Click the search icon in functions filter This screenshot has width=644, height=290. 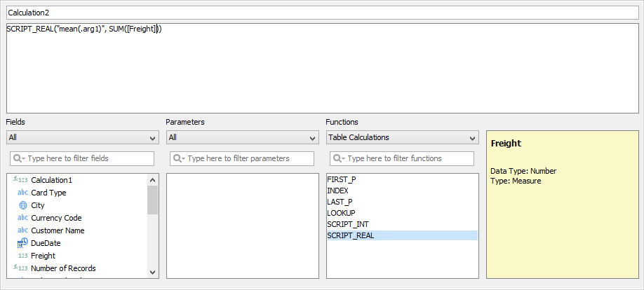pyautogui.click(x=339, y=158)
